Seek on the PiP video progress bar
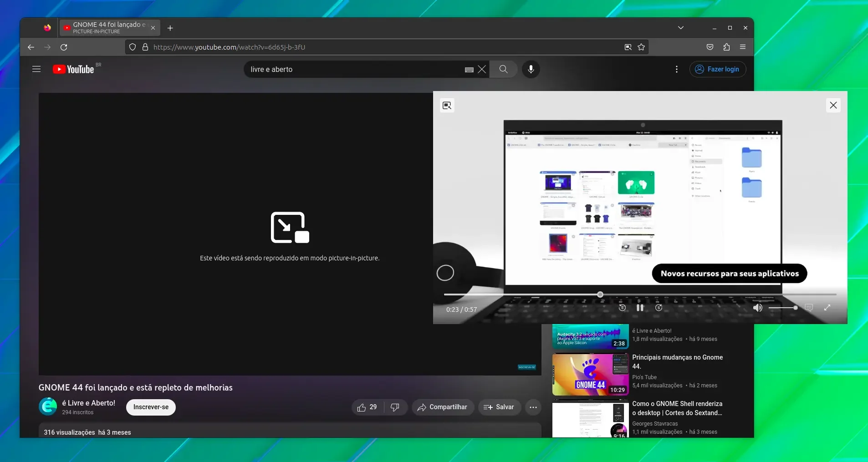 [640, 294]
